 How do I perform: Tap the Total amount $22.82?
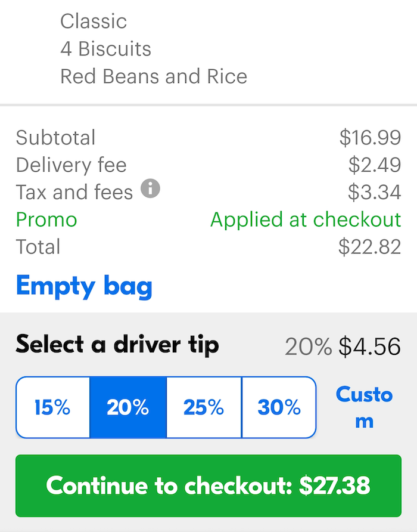[370, 247]
